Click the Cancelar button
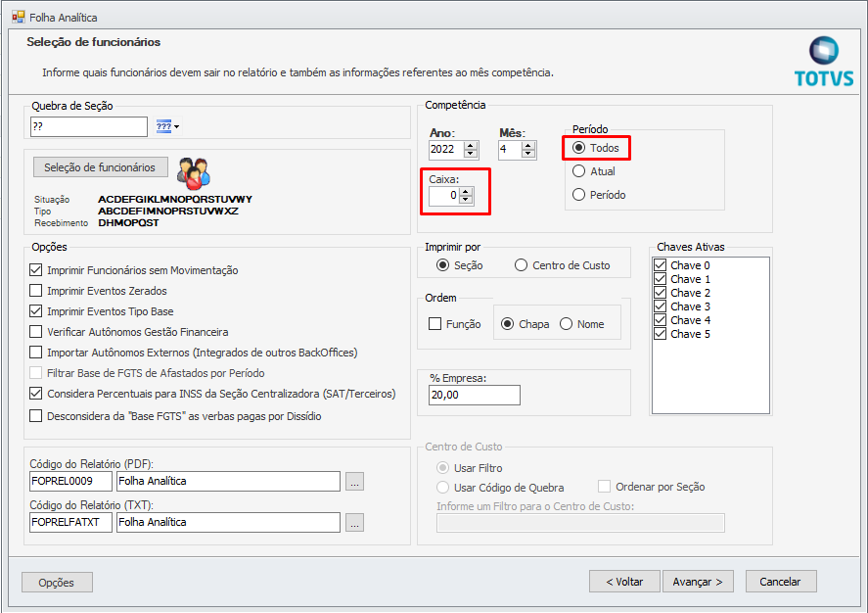 coord(781,582)
